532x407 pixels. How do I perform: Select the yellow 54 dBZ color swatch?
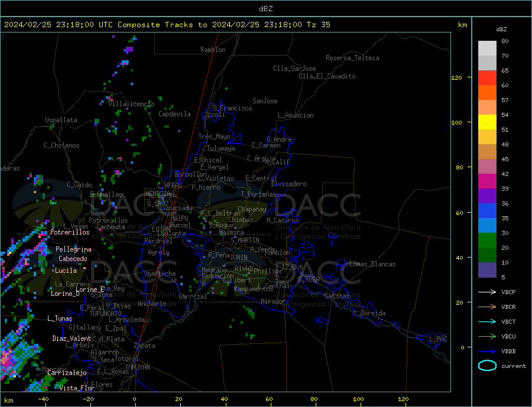487,122
